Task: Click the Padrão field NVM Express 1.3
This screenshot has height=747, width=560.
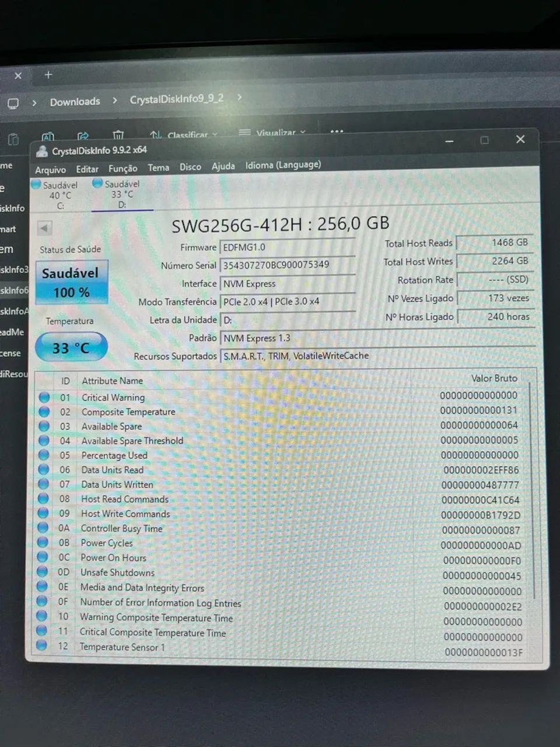Action: (377, 338)
